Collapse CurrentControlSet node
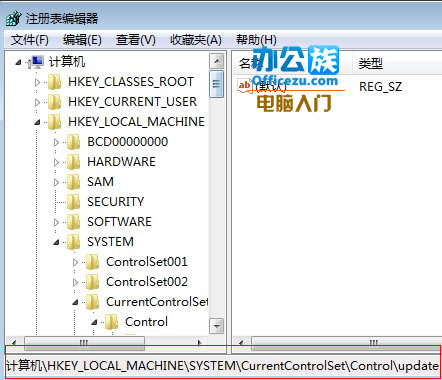This screenshot has height=380, width=442. pyautogui.click(x=75, y=302)
